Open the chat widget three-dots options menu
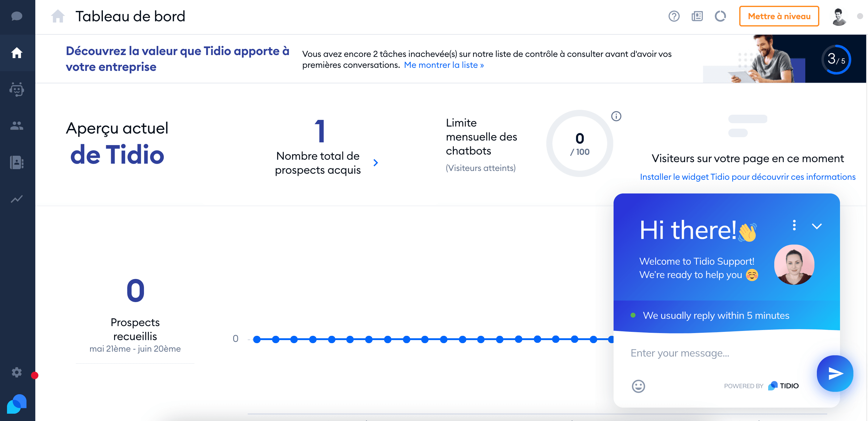The width and height of the screenshot is (868, 421). [x=794, y=225]
